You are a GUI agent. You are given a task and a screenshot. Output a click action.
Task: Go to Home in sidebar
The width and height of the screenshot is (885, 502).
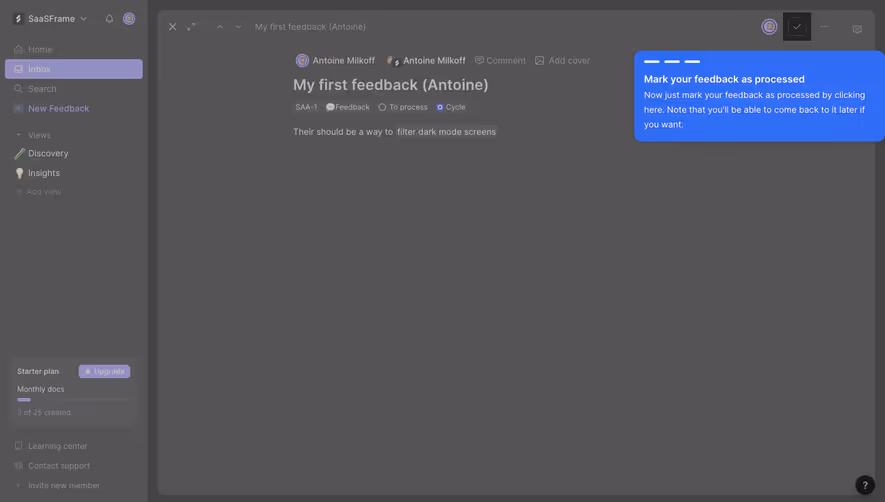pos(40,50)
